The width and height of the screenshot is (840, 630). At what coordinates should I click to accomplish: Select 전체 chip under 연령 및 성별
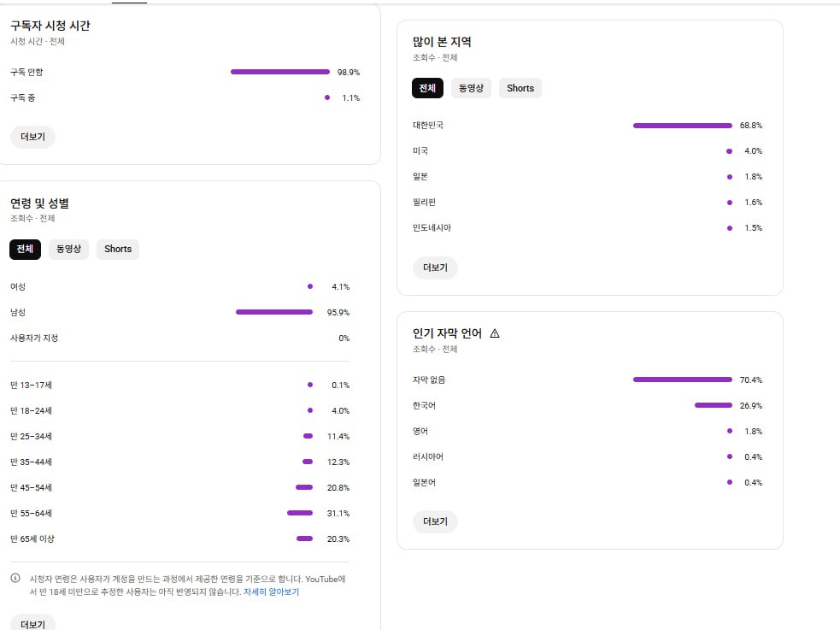coord(25,249)
